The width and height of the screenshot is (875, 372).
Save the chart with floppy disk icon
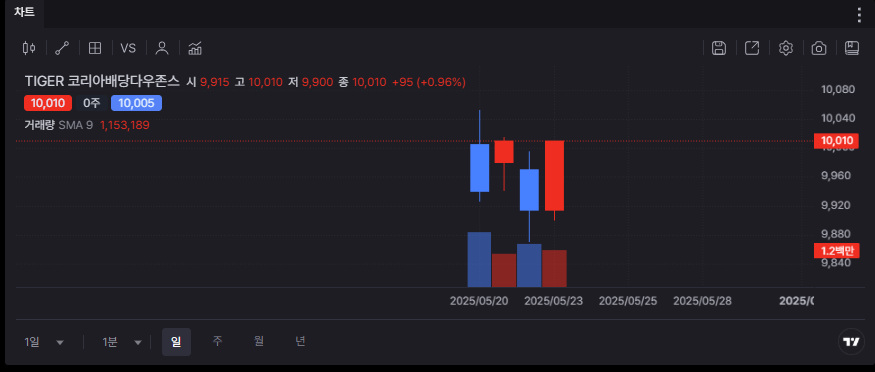click(x=719, y=48)
